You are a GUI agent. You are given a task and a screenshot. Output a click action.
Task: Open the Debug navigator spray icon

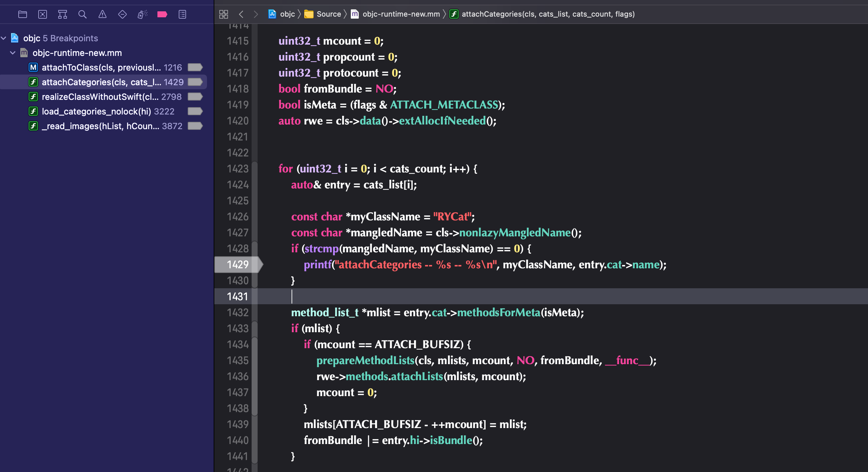point(142,14)
